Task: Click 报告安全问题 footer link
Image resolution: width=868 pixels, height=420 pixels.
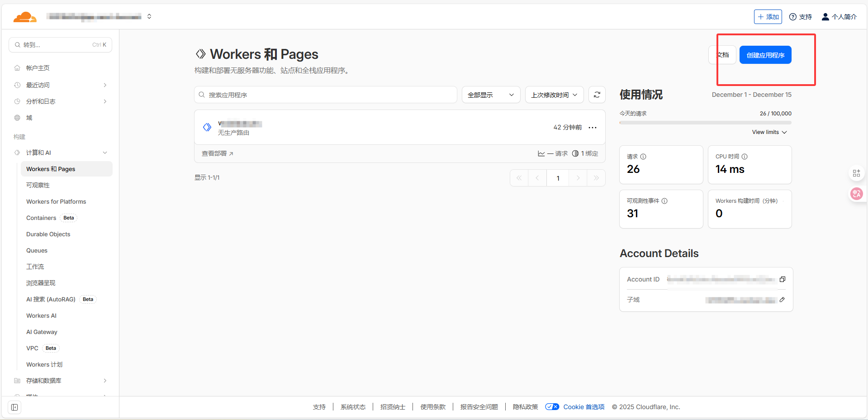Action: coord(479,407)
